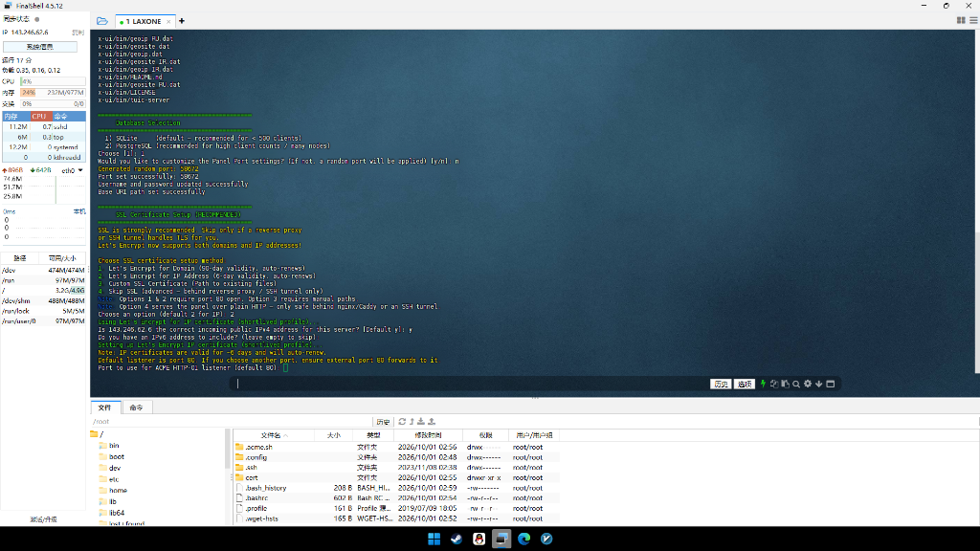980x551 pixels.
Task: Select the systemd process row
Action: pyautogui.click(x=44, y=146)
